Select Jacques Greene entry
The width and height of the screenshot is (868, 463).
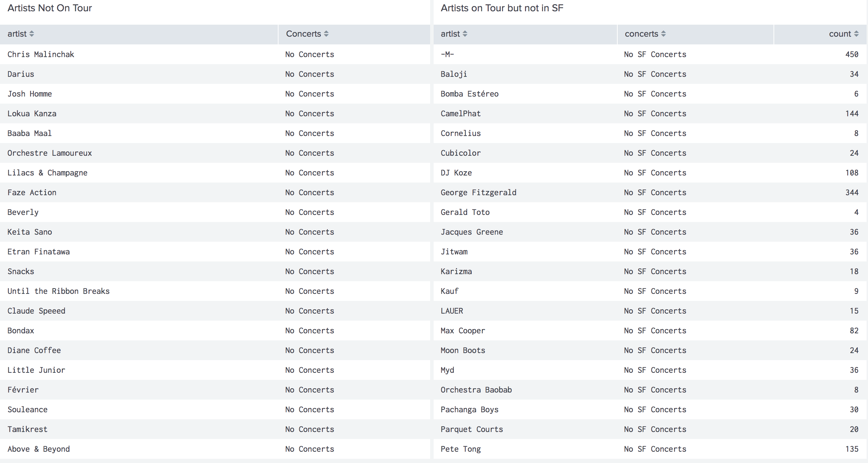tap(472, 232)
